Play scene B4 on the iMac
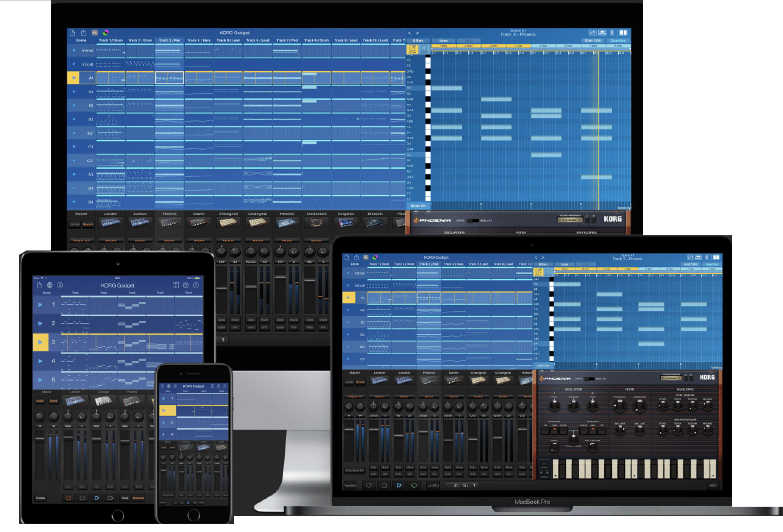This screenshot has width=783, height=532. [74, 202]
